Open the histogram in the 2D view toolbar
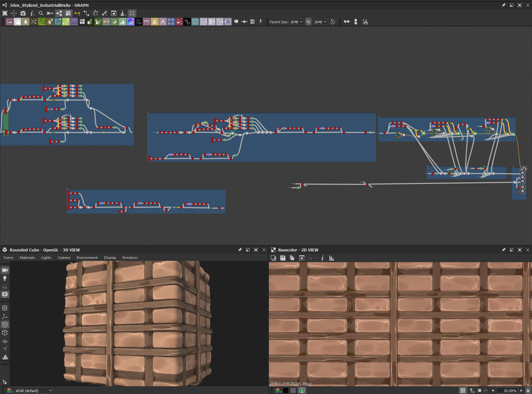 point(332,258)
